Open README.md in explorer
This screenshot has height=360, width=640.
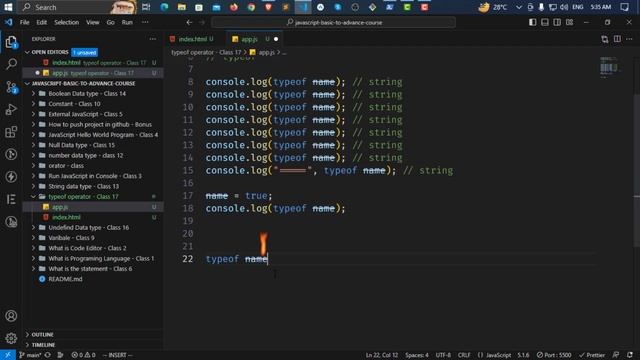[65, 279]
